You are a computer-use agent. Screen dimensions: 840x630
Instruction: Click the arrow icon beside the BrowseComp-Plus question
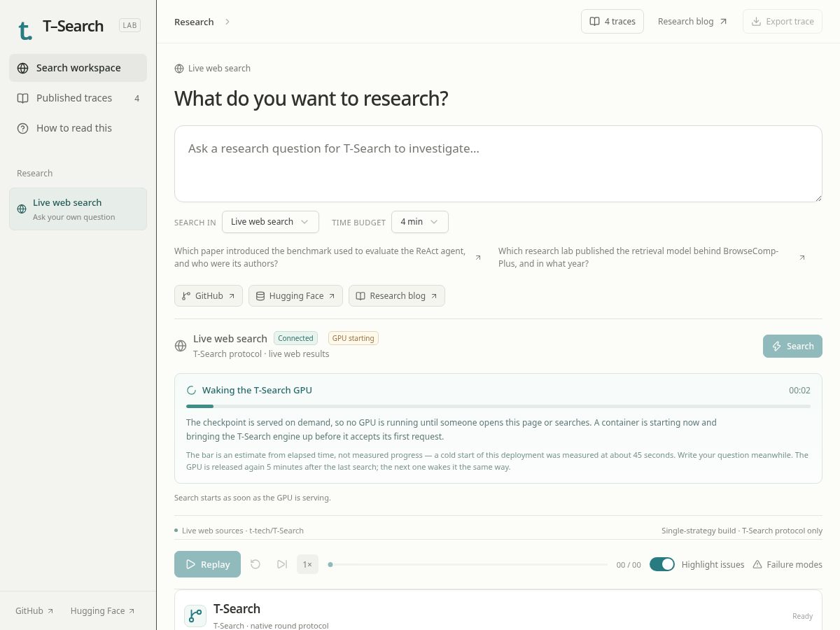tap(802, 258)
